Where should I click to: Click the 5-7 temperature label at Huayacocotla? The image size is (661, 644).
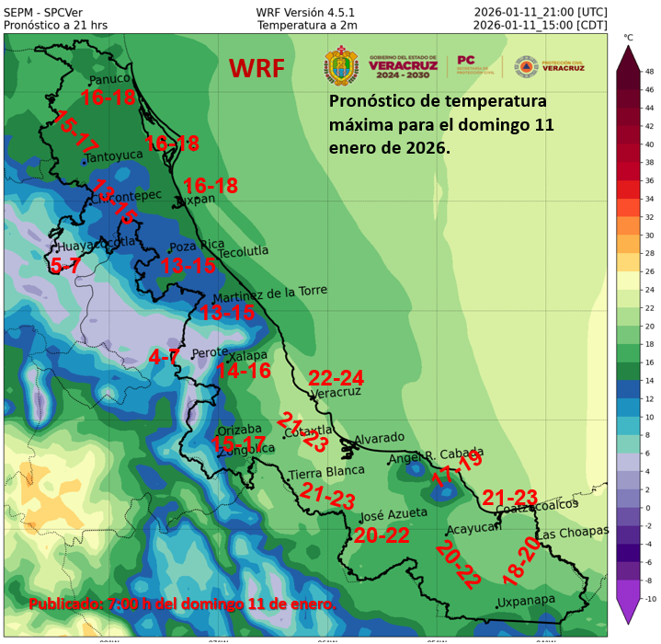coord(65,266)
